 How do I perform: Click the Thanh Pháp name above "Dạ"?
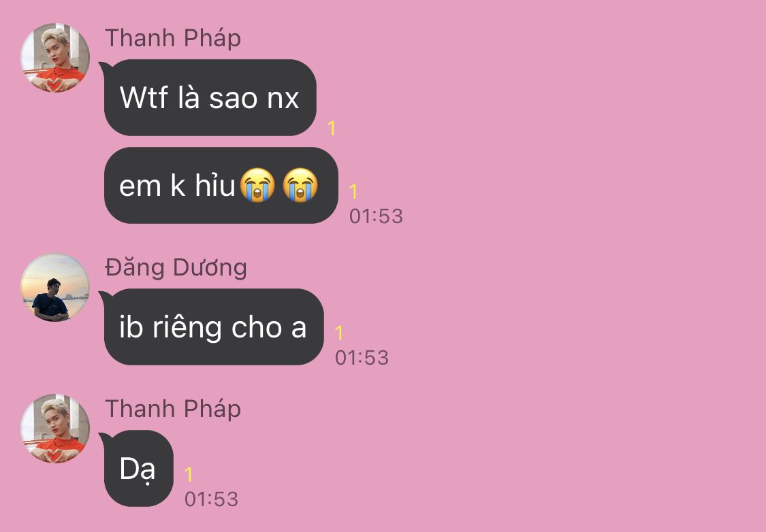tap(173, 409)
